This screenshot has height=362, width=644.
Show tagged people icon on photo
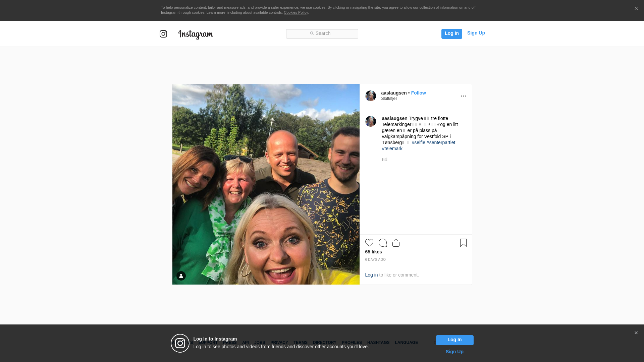pos(181,276)
